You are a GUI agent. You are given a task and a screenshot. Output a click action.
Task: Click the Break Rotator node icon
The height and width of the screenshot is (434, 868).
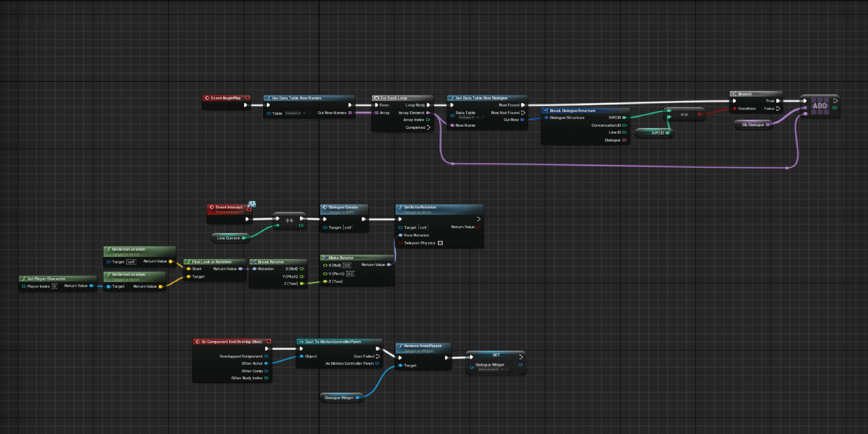pyautogui.click(x=254, y=262)
